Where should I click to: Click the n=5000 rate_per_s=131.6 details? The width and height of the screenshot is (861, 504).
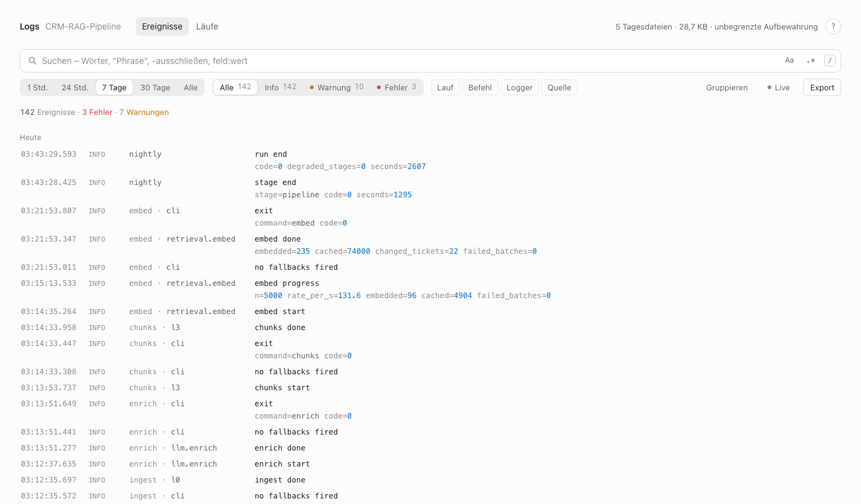[x=403, y=296]
